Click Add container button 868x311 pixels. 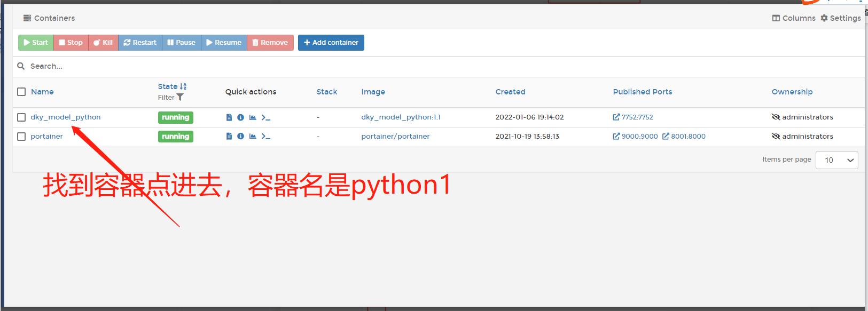coord(331,43)
